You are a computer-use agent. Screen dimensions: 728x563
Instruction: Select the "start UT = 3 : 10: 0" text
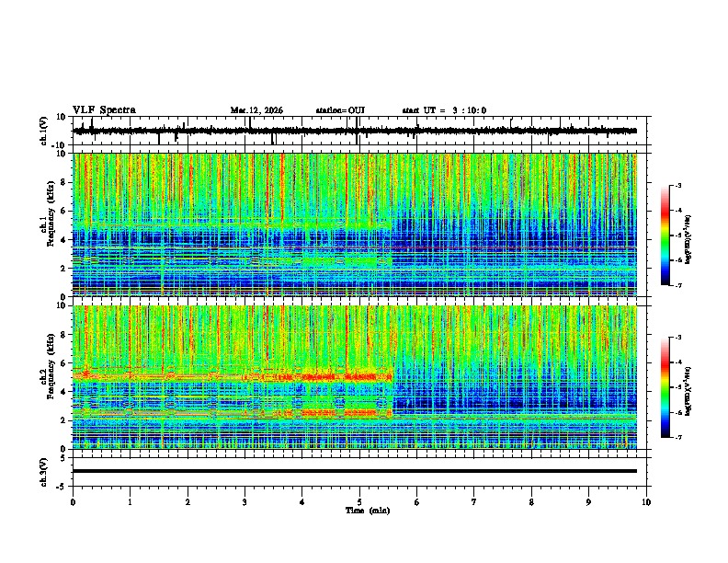click(444, 110)
